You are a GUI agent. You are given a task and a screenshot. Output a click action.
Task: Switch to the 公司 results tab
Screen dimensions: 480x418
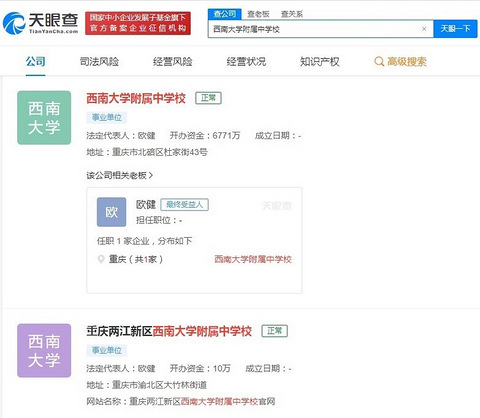[x=35, y=62]
